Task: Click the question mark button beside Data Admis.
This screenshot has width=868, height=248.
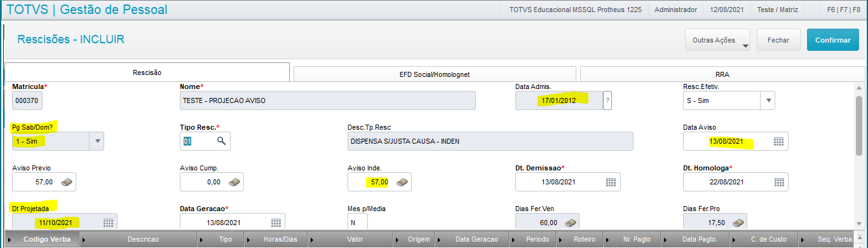Action: [607, 100]
